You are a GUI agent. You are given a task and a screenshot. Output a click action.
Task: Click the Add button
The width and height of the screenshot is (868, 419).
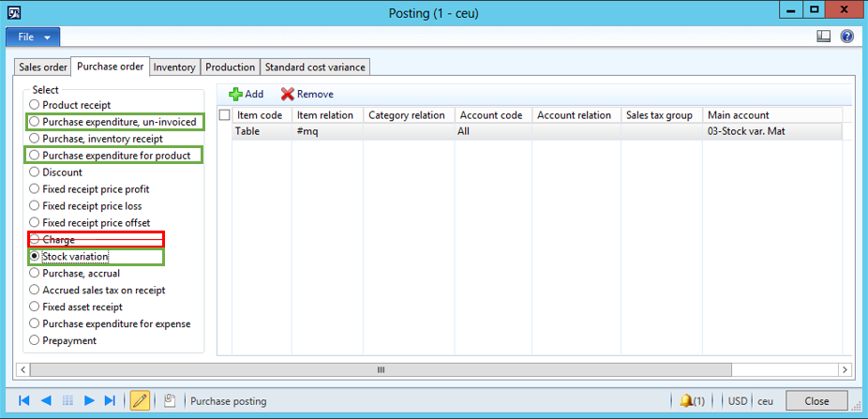[x=247, y=94]
